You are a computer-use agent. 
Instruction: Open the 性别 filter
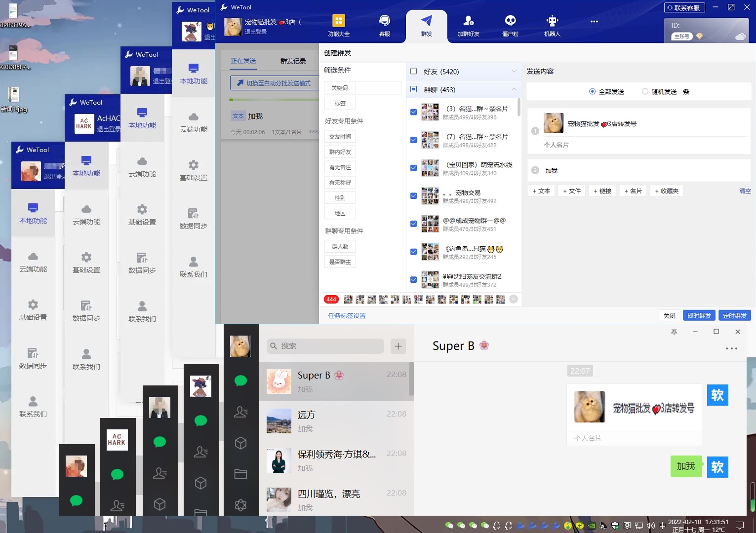coord(340,198)
